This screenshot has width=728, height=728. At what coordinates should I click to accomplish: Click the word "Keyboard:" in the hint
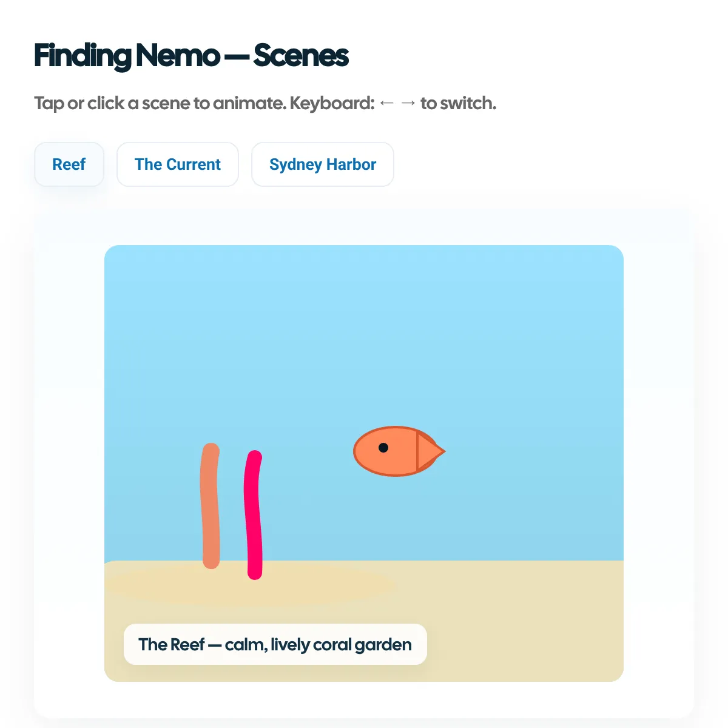point(332,103)
